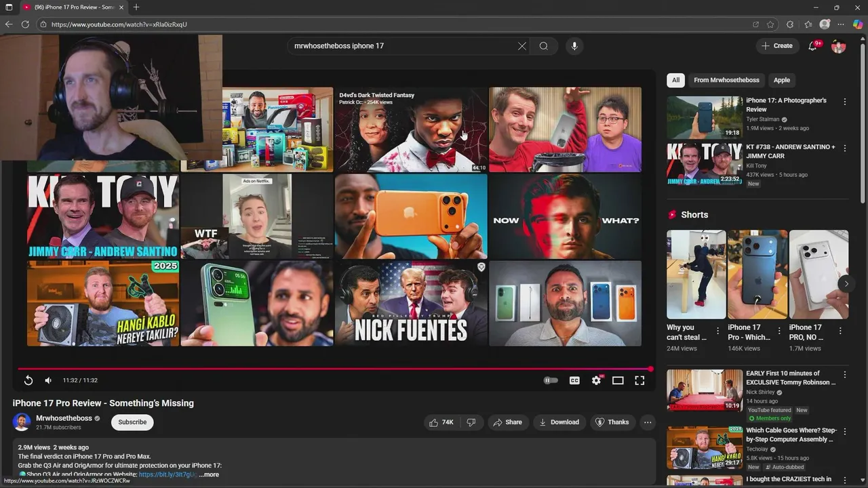Open the tab actions menu icon
Viewport: 868px width, 488px height.
pos(9,7)
